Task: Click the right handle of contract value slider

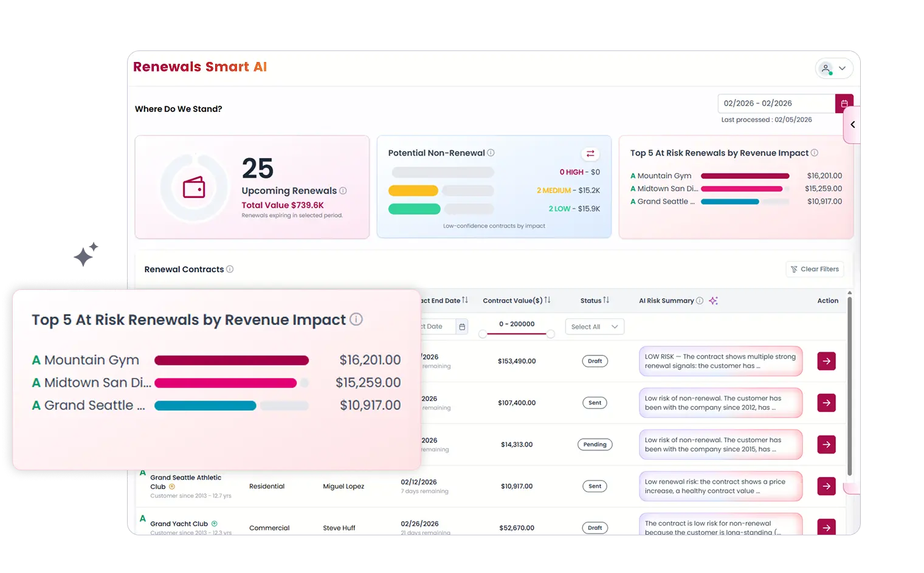Action: [x=550, y=334]
